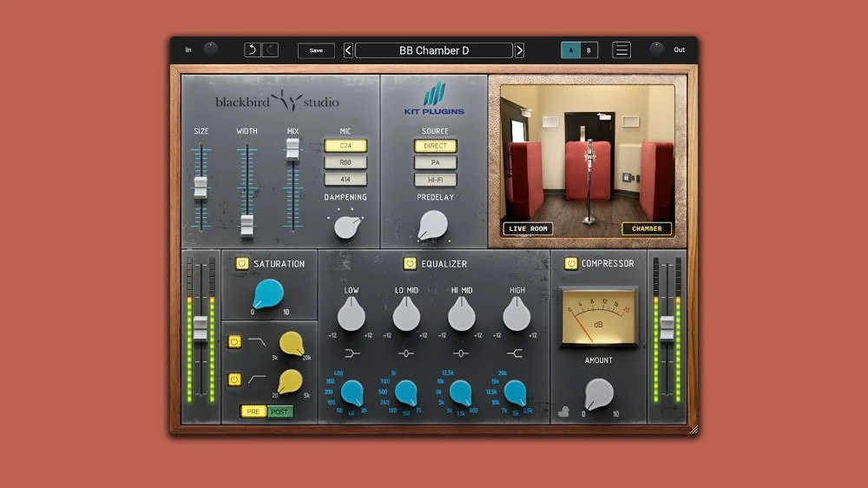Image resolution: width=868 pixels, height=488 pixels.
Task: Select PA source
Action: coord(435,162)
